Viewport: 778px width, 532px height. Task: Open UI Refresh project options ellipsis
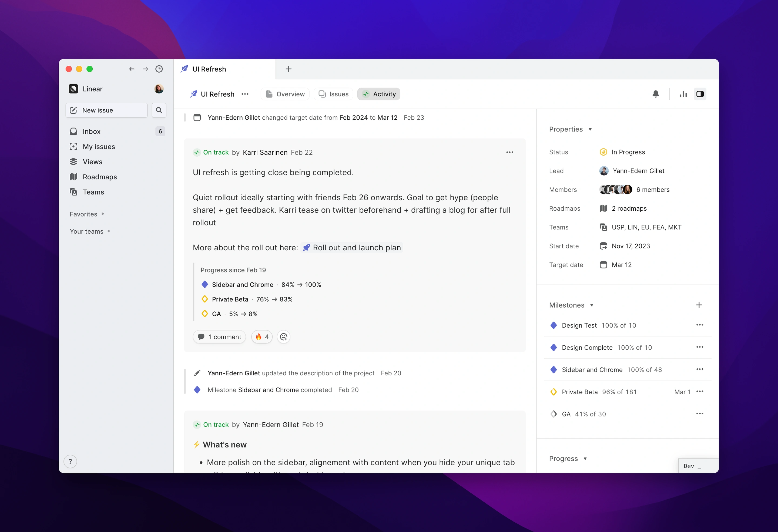245,94
